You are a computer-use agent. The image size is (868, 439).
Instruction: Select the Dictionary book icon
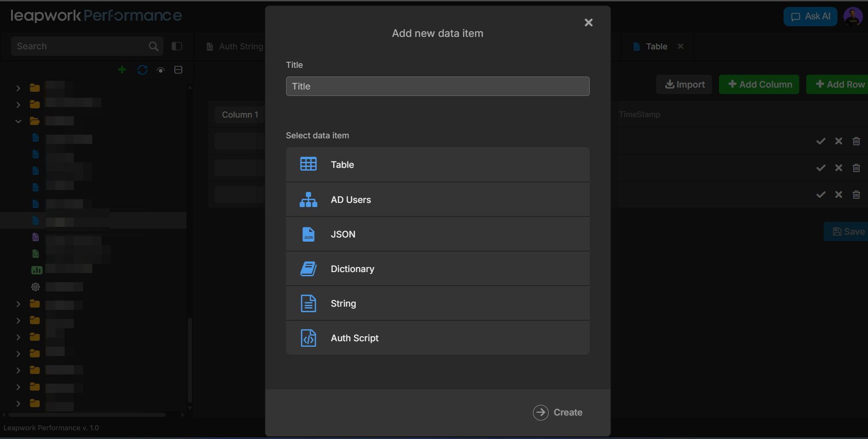tap(308, 269)
